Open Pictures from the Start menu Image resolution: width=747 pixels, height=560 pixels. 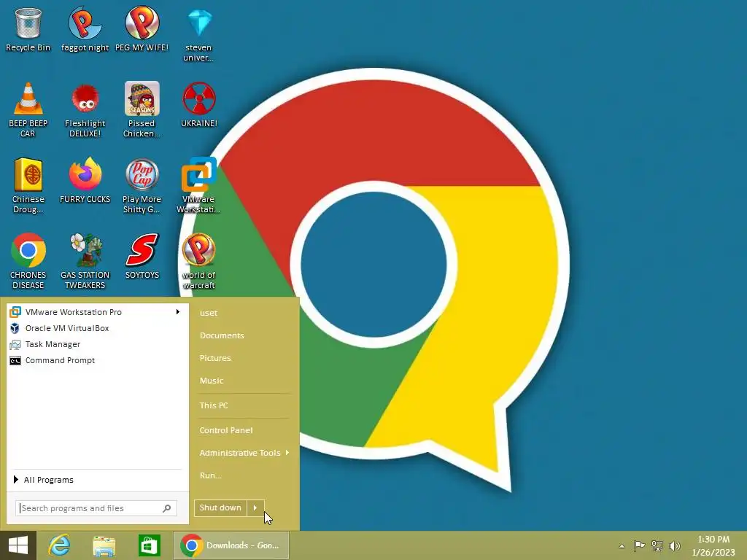tap(215, 357)
